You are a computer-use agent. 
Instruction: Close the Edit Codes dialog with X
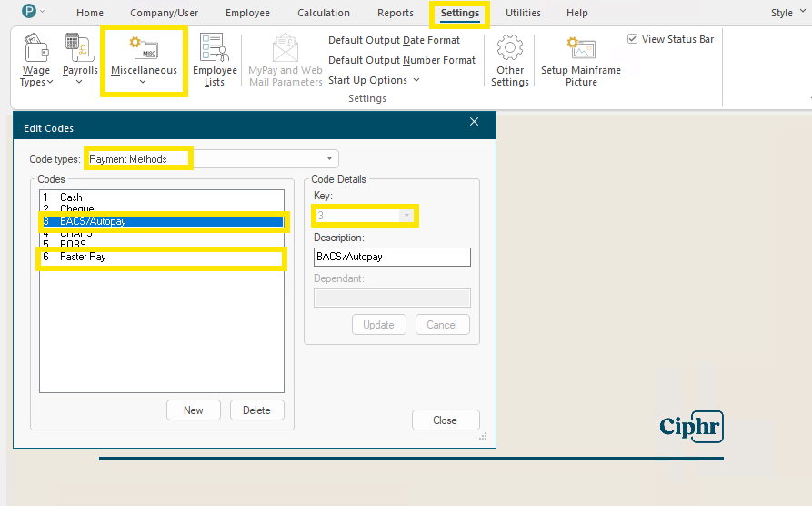point(474,121)
